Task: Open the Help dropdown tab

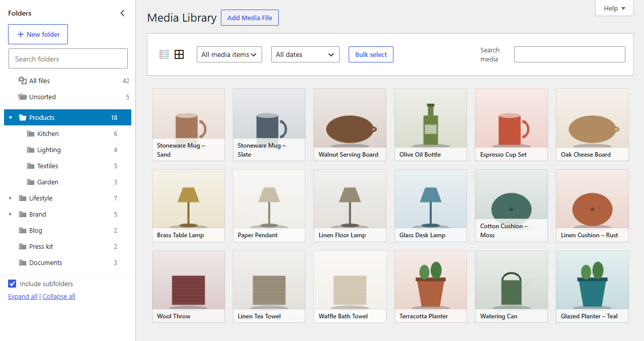Action: click(x=614, y=8)
